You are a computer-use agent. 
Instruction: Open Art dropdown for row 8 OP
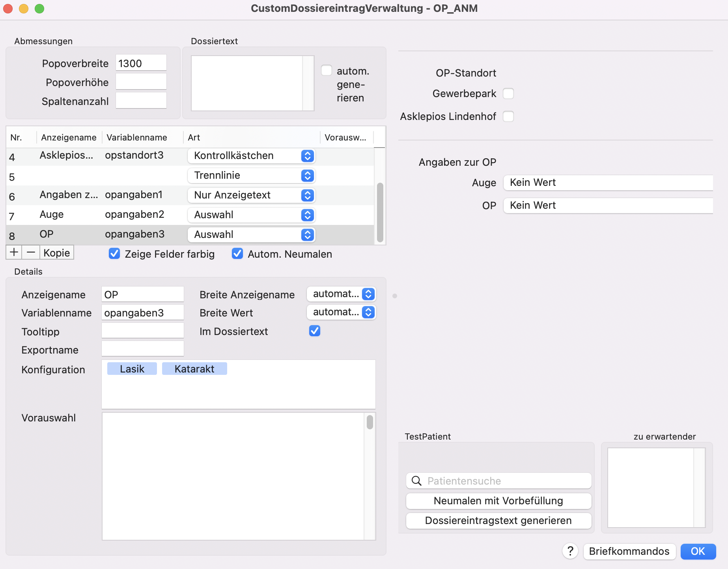click(x=251, y=235)
